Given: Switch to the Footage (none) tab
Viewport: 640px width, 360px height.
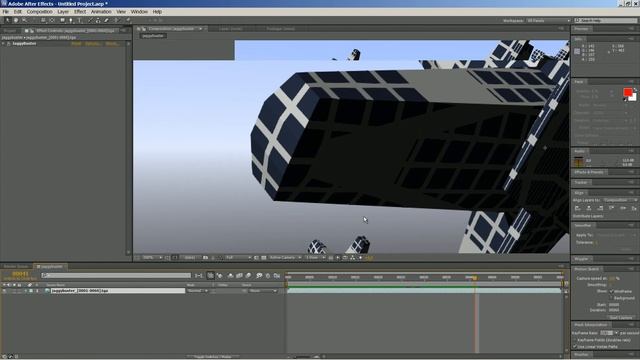Looking at the screenshot, I should click(x=280, y=29).
